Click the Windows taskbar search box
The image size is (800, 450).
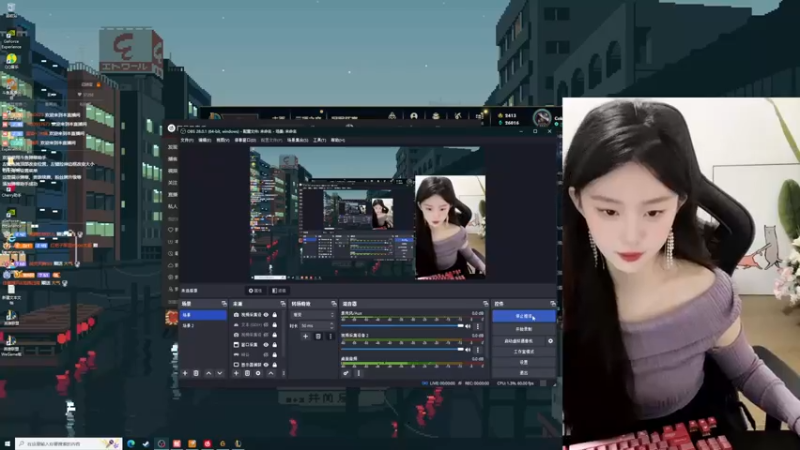(x=69, y=444)
